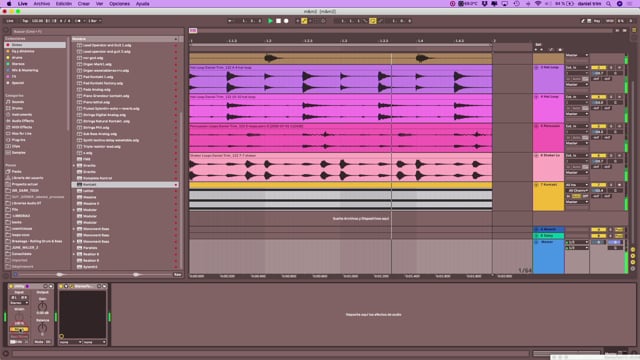Image resolution: width=640 pixels, height=360 pixels.
Task: Expand the Granite folder in browser list
Action: [x=74, y=166]
